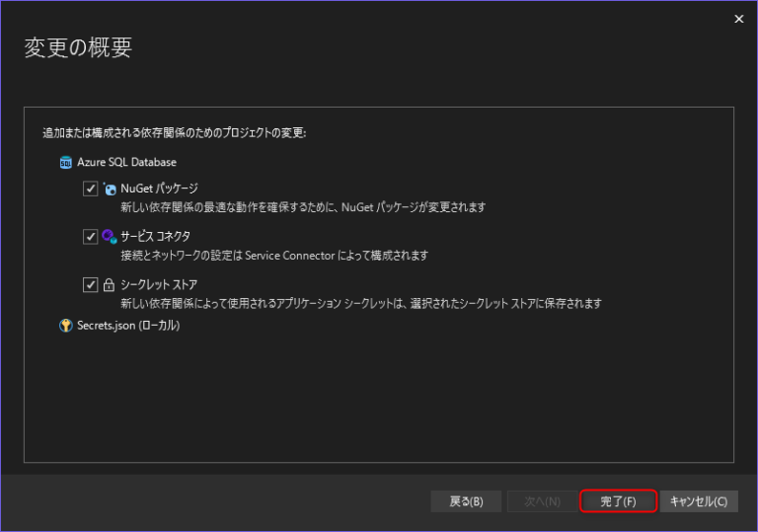This screenshot has height=532, width=758.
Task: Click the Secrets.json key icon
Action: (66, 326)
